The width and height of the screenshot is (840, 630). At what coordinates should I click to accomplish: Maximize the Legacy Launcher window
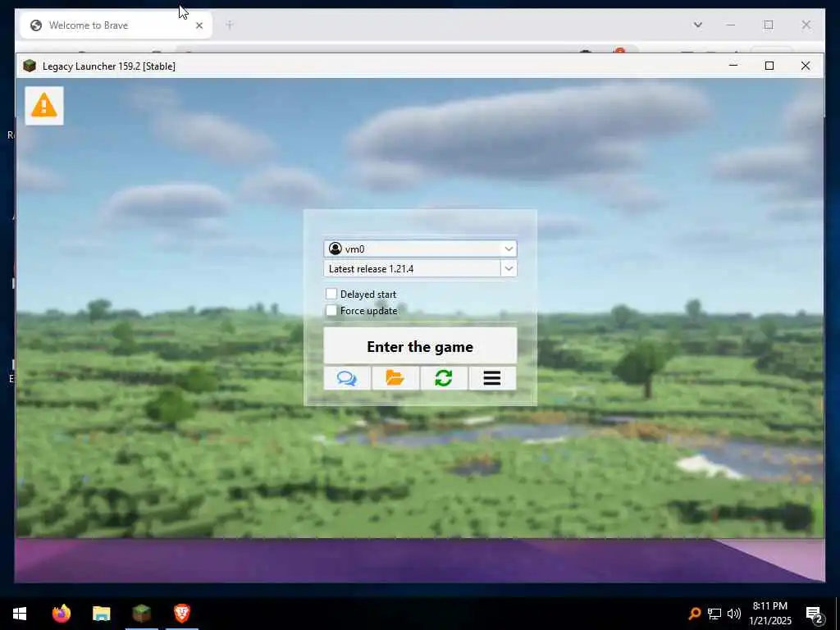pos(769,66)
